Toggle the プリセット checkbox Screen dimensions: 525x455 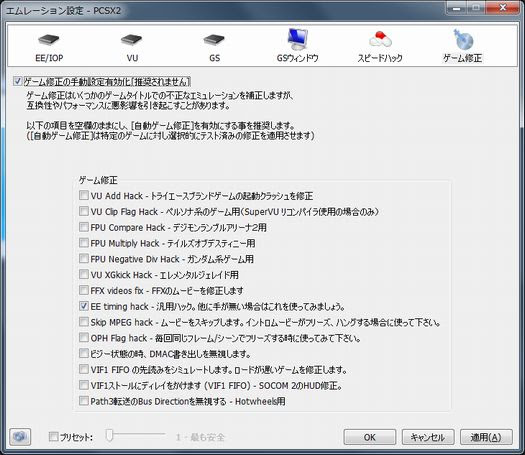pyautogui.click(x=53, y=437)
